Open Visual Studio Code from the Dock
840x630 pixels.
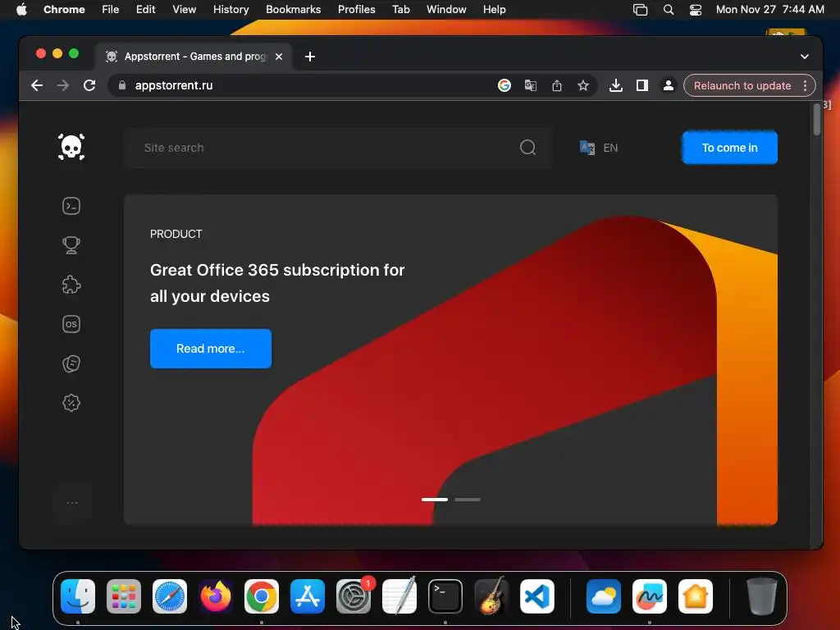536,596
